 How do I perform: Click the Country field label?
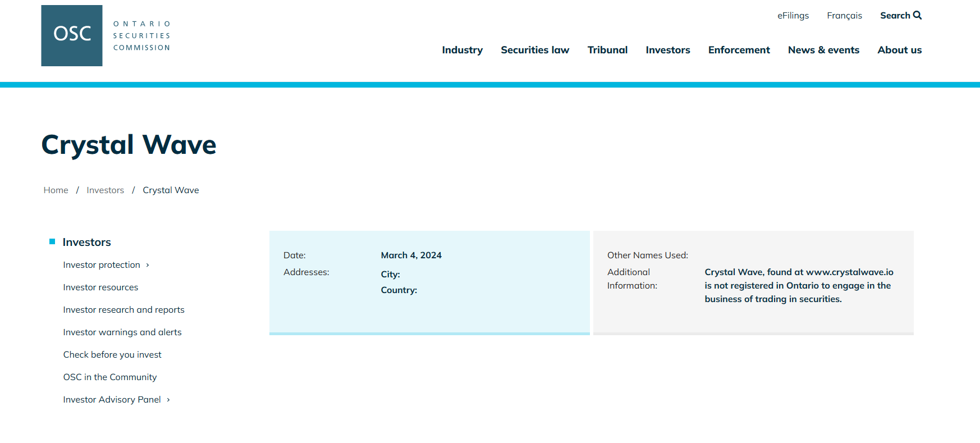coord(399,290)
